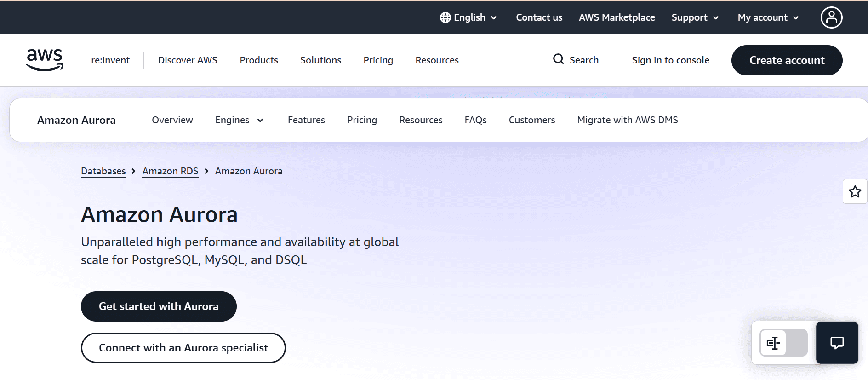Open AWS Marketplace link
The width and height of the screenshot is (868, 380).
coord(617,17)
